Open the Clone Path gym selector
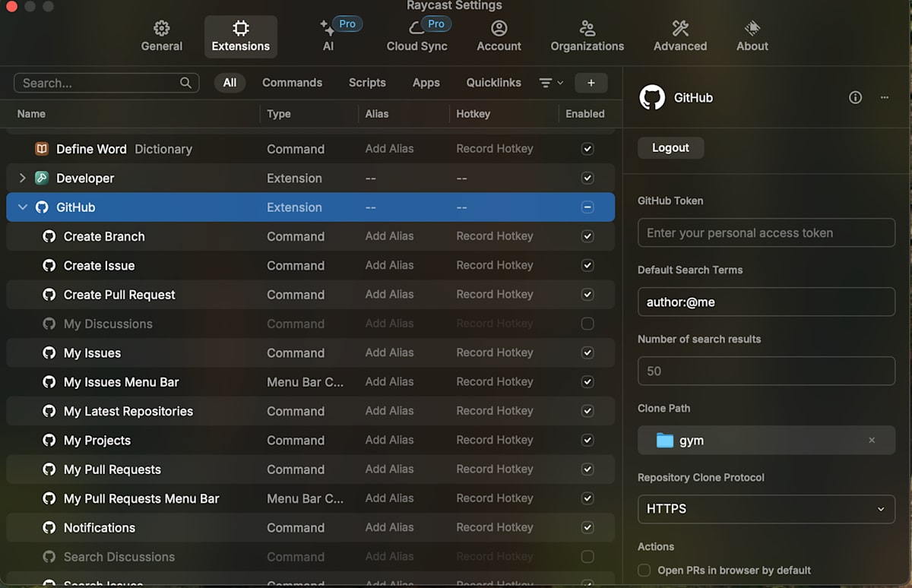The image size is (912, 588). [x=766, y=441]
